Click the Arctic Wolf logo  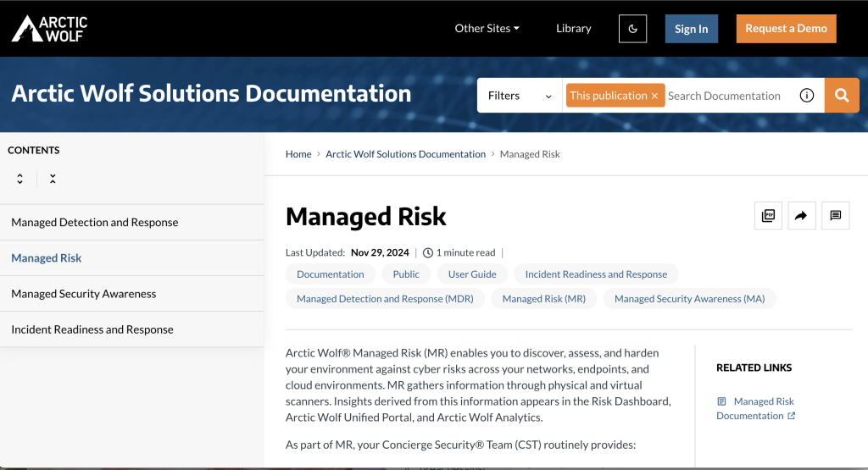coord(50,28)
